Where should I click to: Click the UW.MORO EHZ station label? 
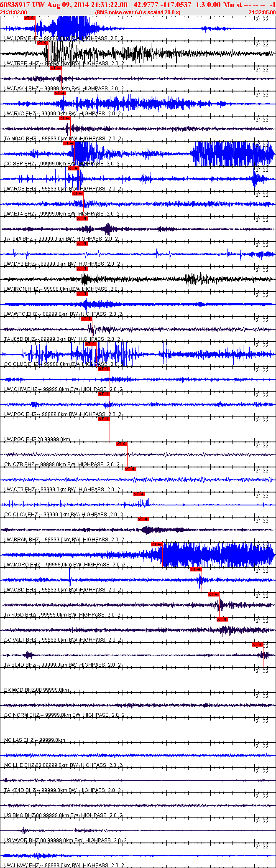[22, 565]
